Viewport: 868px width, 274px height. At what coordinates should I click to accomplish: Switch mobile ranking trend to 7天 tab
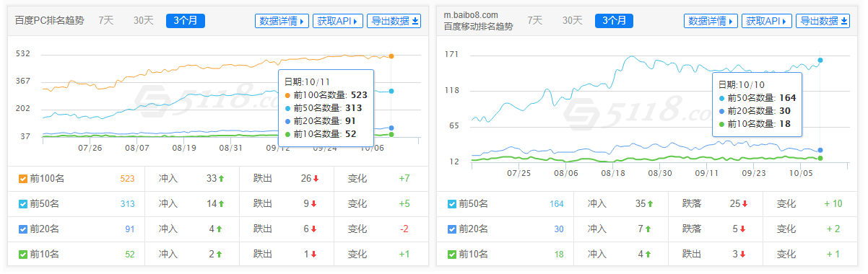point(534,20)
